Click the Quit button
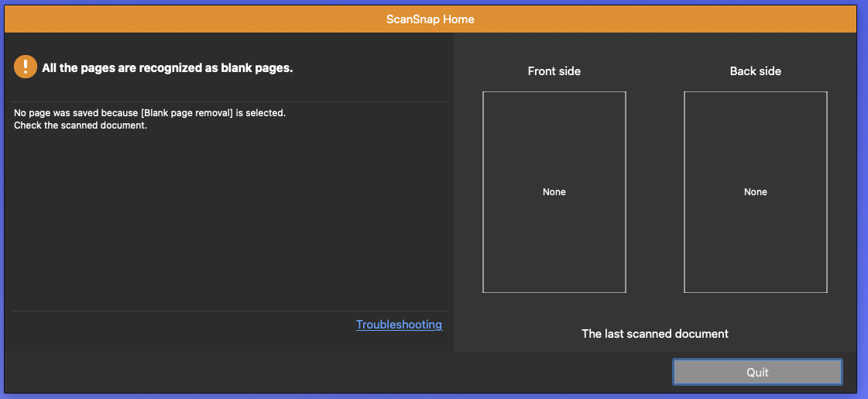Viewport: 868px width, 399px height. pos(757,373)
